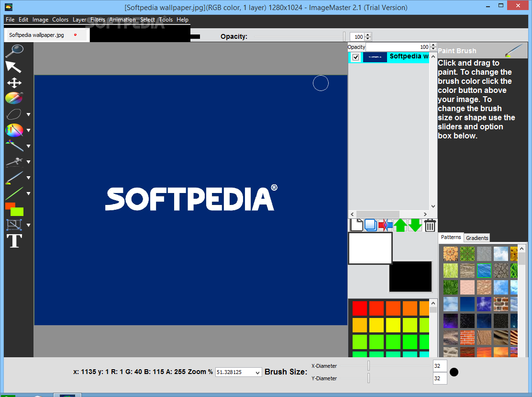Select the arrow pointer tool

pyautogui.click(x=13, y=67)
